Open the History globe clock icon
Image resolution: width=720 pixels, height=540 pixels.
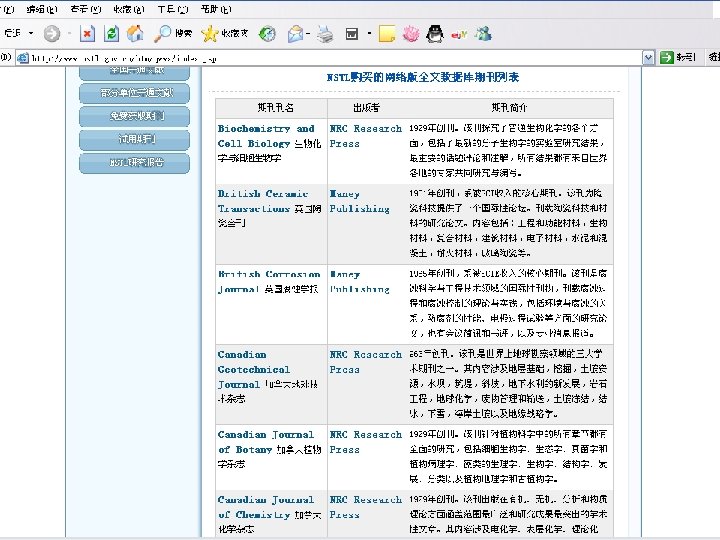click(267, 34)
